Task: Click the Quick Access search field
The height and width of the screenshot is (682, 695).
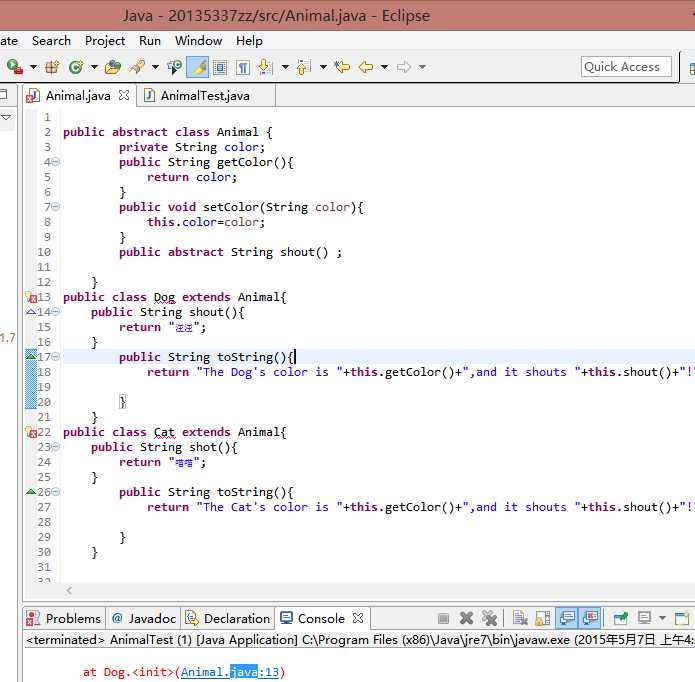Action: 626,67
